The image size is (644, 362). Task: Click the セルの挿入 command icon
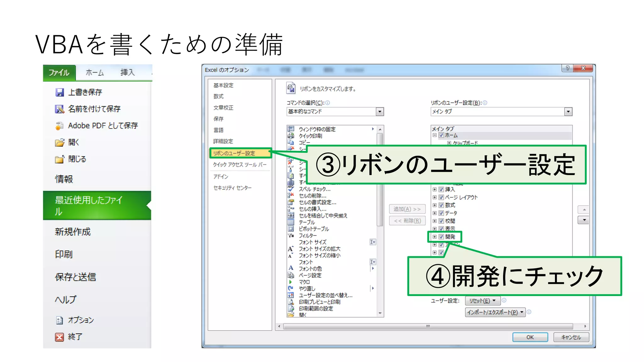pyautogui.click(x=291, y=209)
